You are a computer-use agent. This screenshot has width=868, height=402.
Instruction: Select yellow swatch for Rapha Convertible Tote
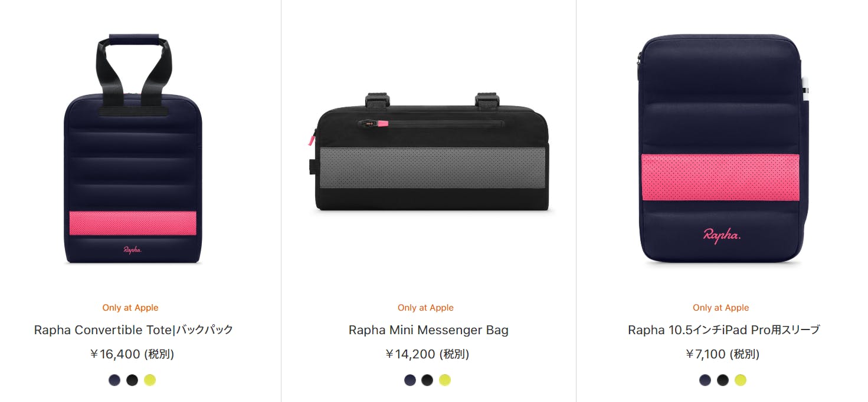[150, 380]
